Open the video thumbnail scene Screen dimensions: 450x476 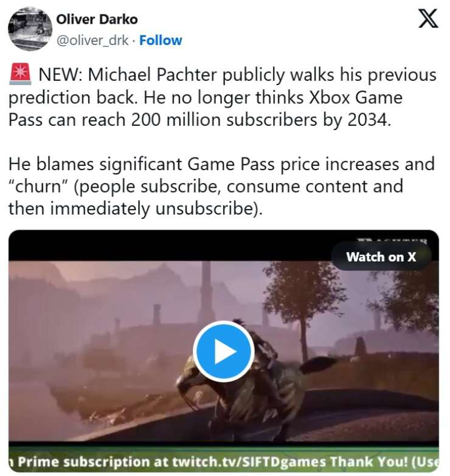coord(224,351)
